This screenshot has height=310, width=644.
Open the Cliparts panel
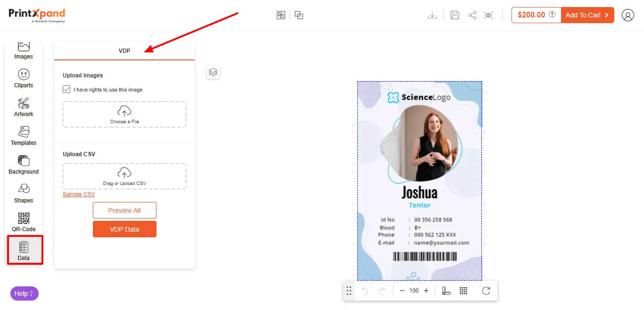click(24, 78)
